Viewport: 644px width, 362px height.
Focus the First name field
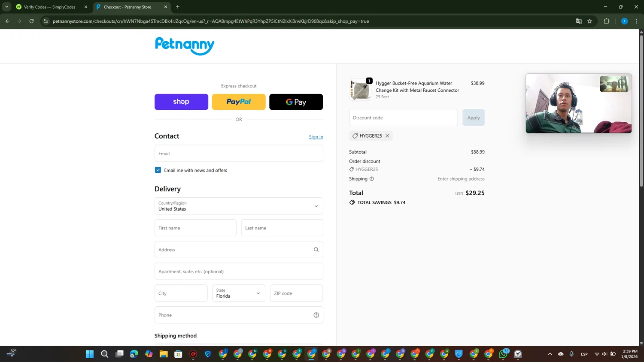tap(195, 228)
